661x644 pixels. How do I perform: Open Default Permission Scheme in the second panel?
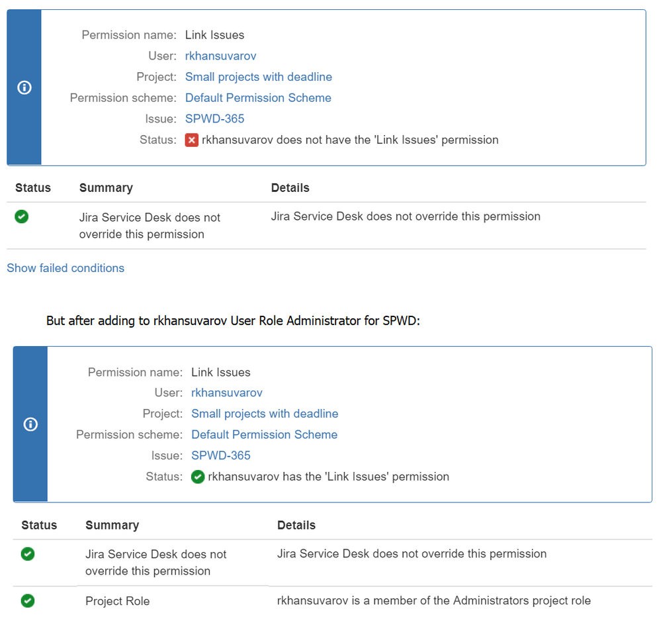click(264, 435)
